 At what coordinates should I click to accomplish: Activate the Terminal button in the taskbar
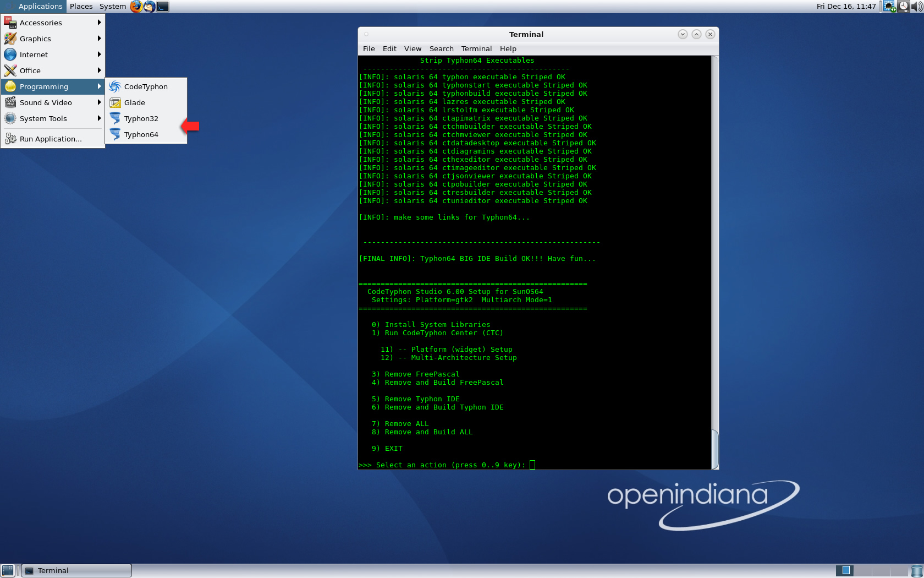(76, 570)
